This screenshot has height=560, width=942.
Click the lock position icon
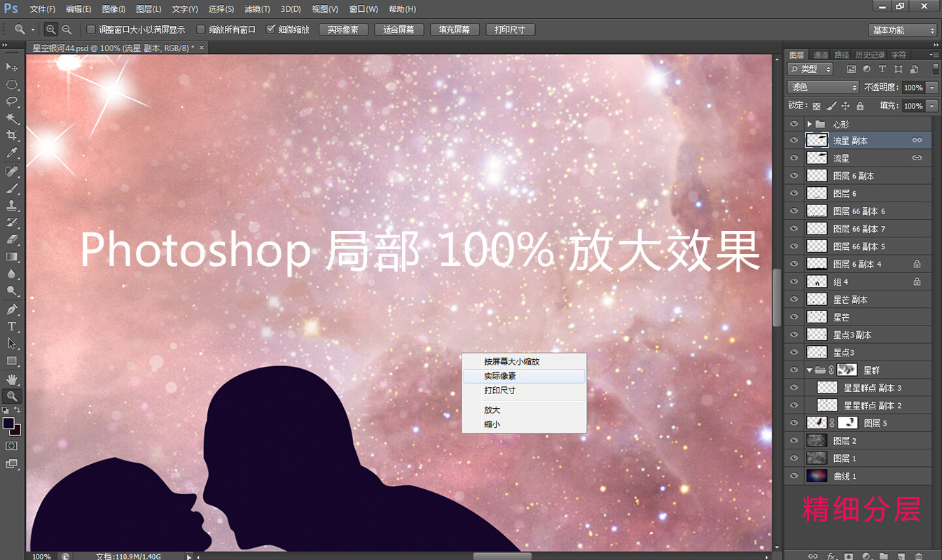pyautogui.click(x=845, y=106)
